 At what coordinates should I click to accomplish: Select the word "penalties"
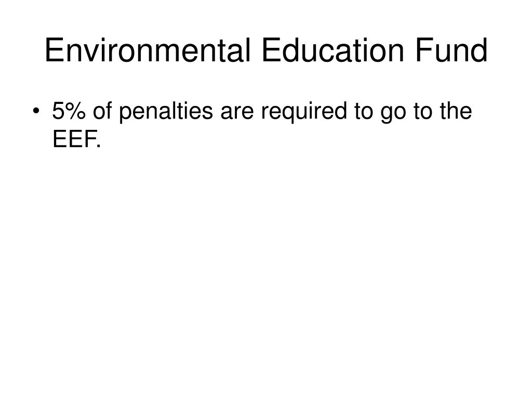[x=166, y=112]
